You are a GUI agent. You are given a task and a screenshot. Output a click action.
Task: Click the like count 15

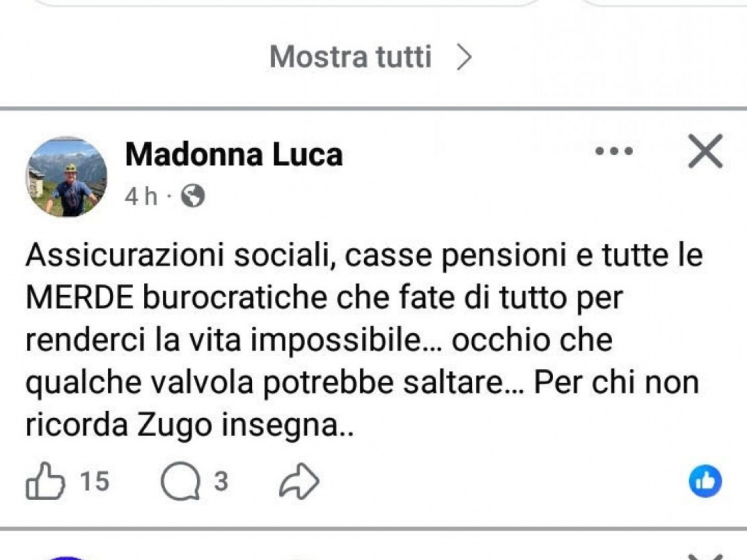click(95, 481)
